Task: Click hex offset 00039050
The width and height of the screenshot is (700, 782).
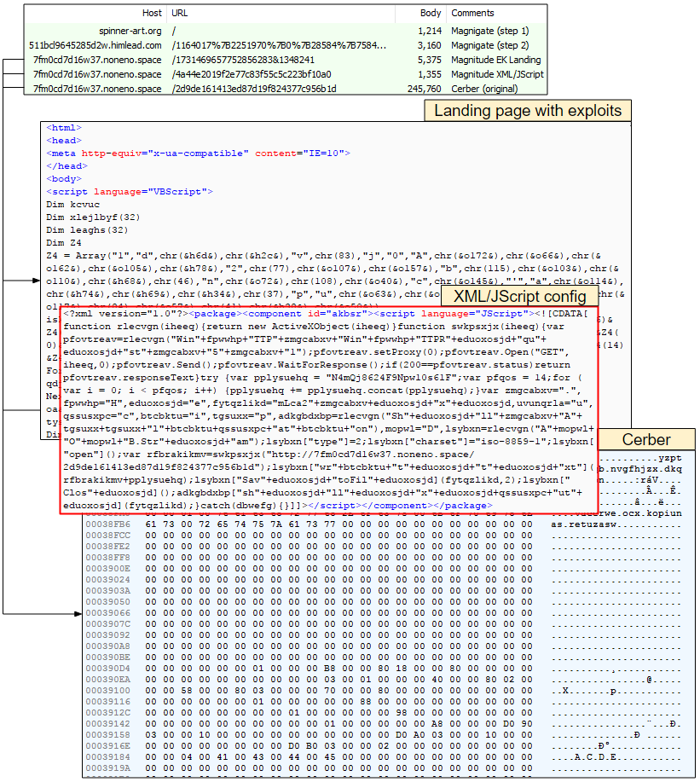Action: pos(107,602)
